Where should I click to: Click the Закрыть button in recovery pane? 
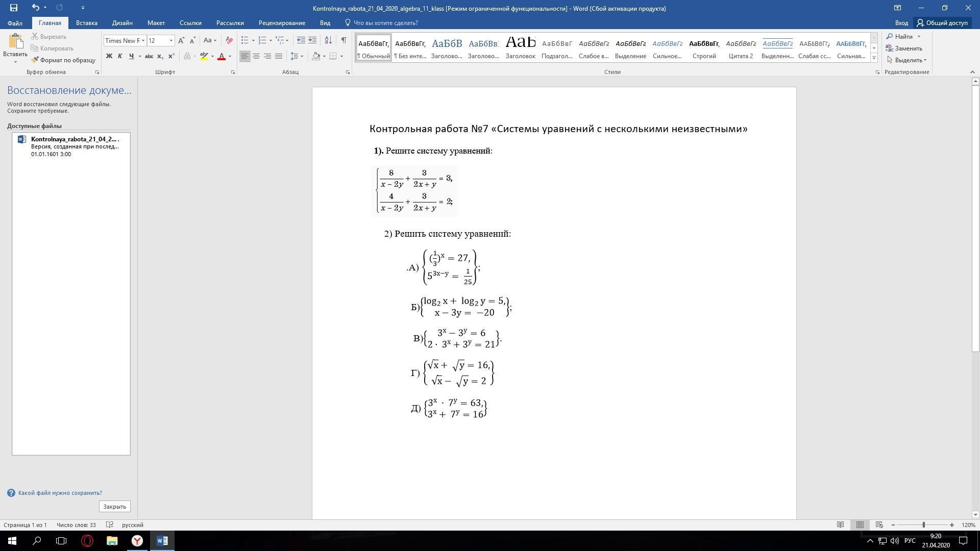[x=114, y=507]
